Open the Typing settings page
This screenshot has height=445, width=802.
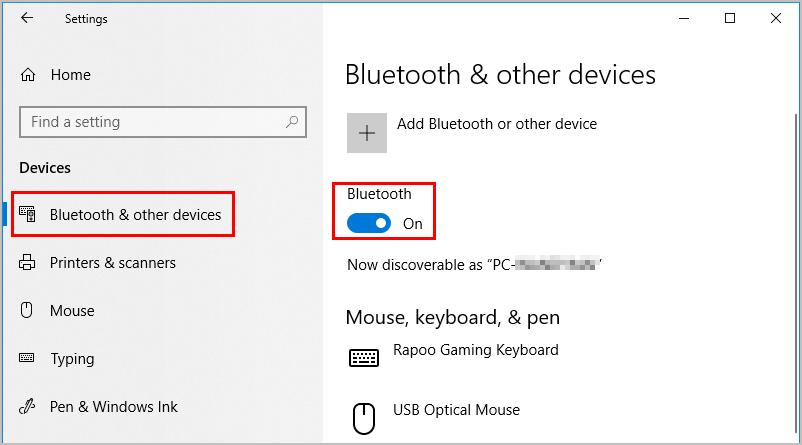coord(72,359)
